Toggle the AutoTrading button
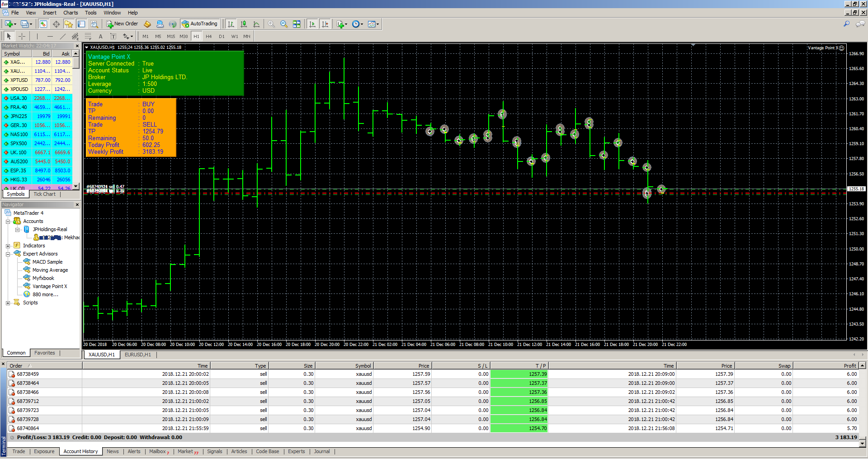Screen dimensions: 868x459 [199, 24]
